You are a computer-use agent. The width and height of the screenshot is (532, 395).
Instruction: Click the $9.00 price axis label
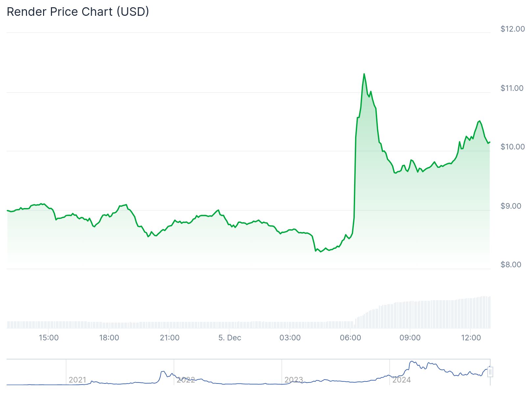click(x=511, y=206)
